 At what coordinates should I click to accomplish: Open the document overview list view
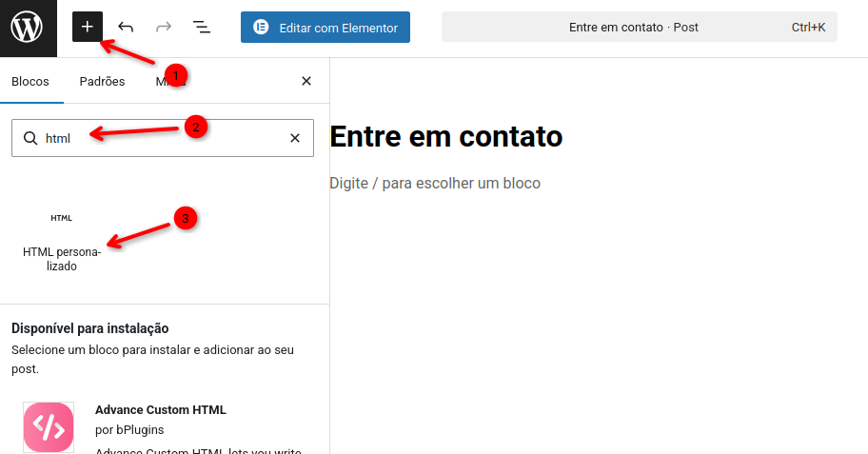[x=202, y=28]
